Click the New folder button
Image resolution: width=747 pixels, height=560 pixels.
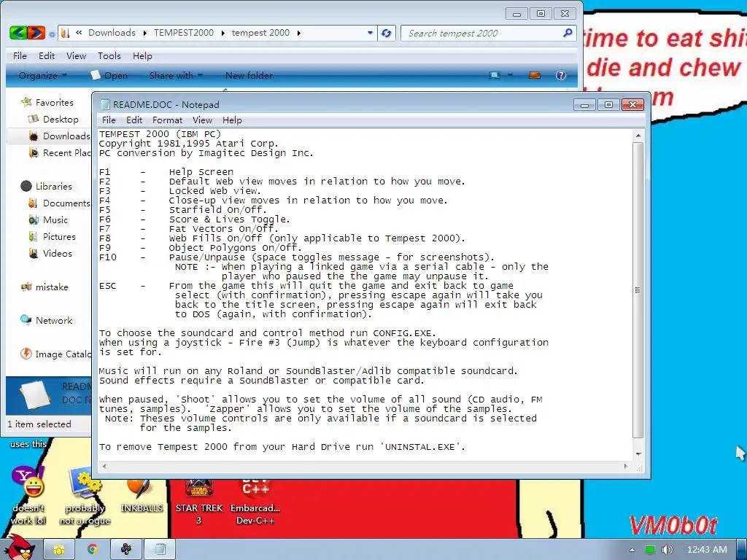click(x=249, y=75)
